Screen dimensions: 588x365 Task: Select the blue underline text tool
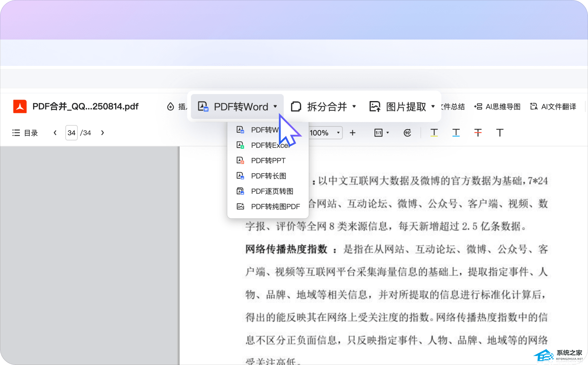point(456,133)
